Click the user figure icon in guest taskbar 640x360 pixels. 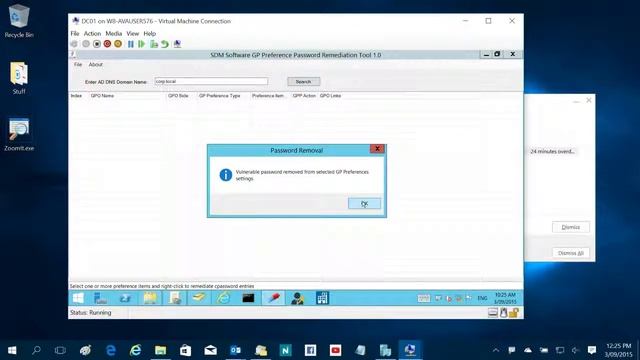point(298,298)
